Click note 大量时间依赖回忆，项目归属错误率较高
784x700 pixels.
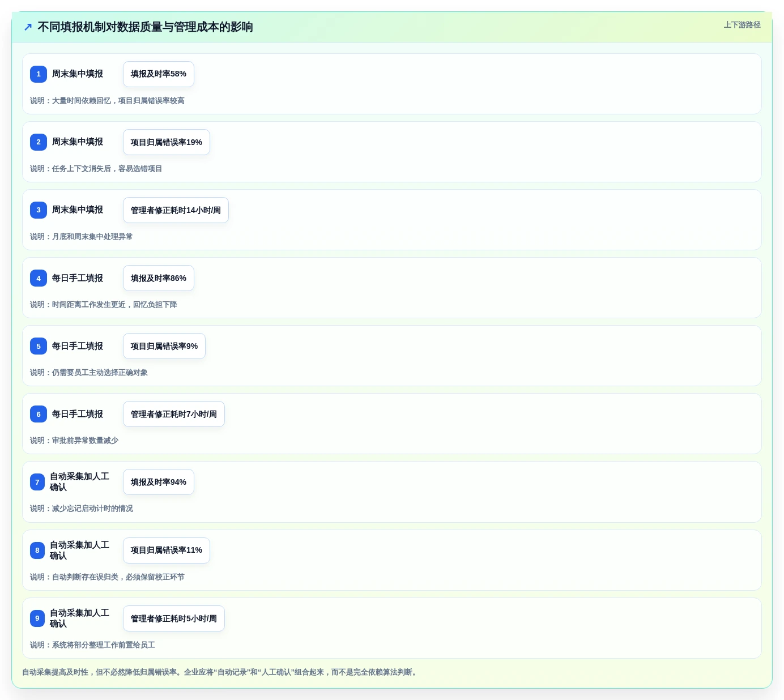pos(118,101)
